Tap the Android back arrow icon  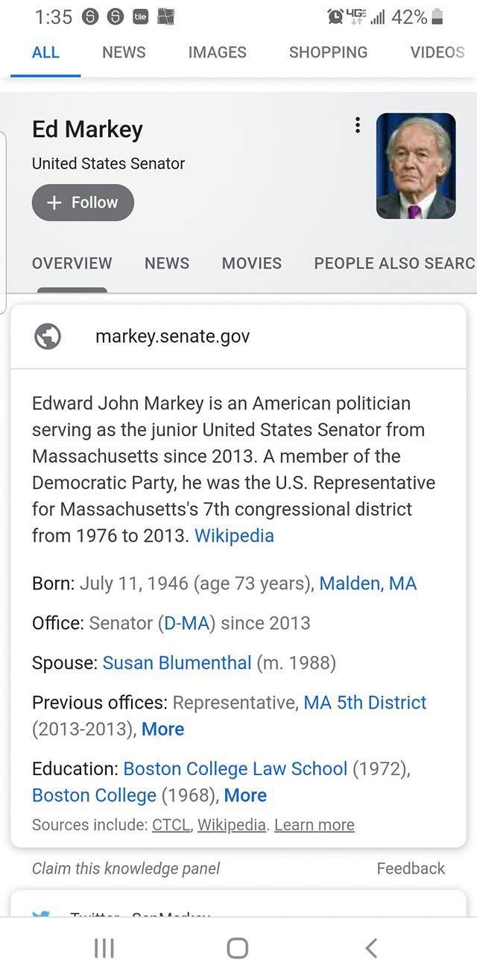[x=371, y=948]
